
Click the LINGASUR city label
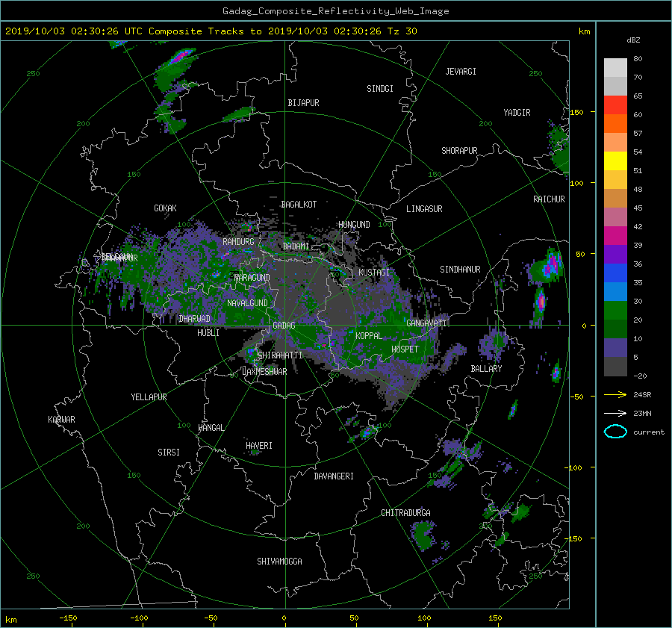click(424, 209)
